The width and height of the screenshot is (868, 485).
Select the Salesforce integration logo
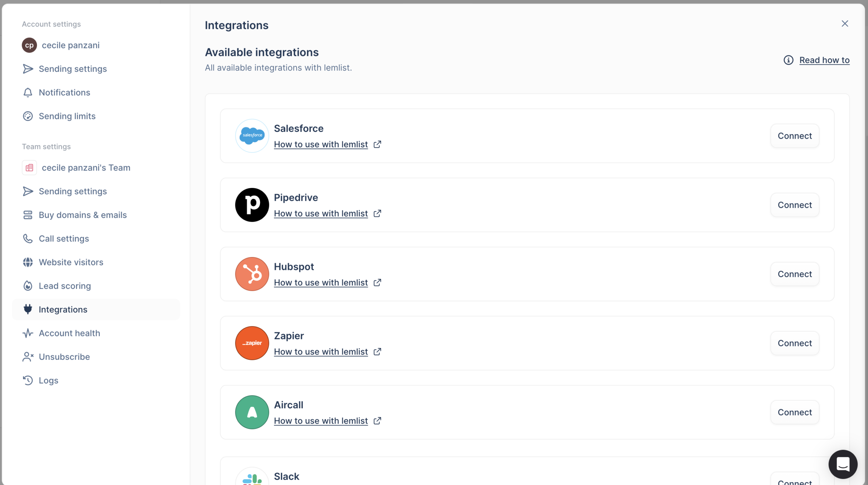tap(252, 135)
